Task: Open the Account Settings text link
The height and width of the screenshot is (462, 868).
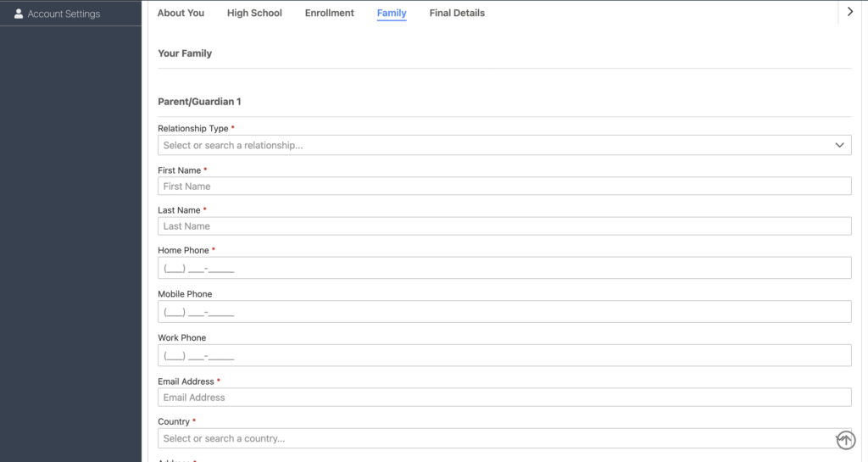Action: pos(64,14)
